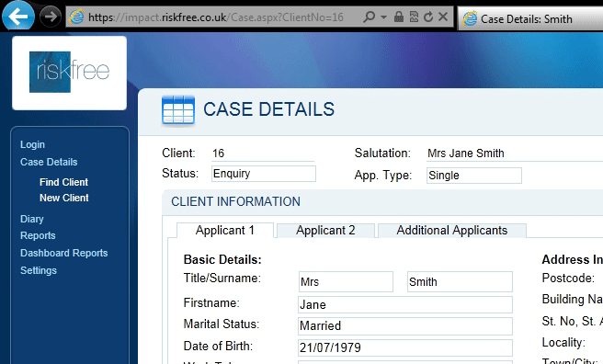Screen dimensions: 603x364
Task: Click the Case Details calendar icon
Action: [x=178, y=110]
